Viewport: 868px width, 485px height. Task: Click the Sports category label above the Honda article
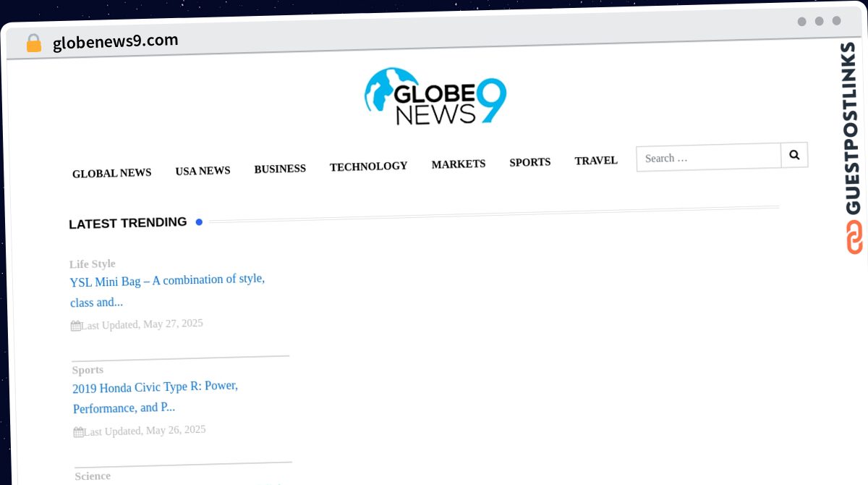(x=88, y=370)
